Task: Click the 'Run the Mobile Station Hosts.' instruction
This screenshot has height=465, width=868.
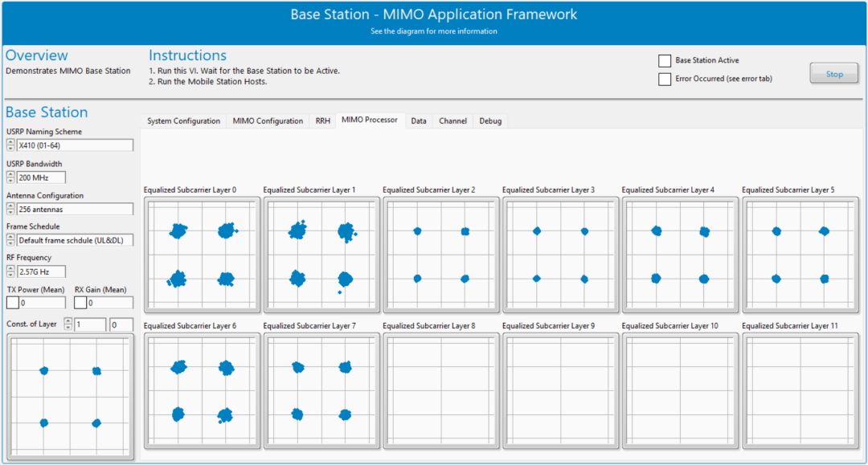Action: coord(208,81)
